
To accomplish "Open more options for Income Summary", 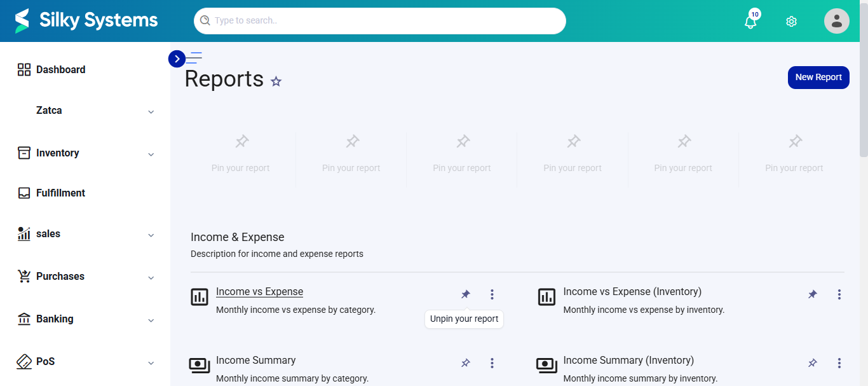I will pos(492,363).
